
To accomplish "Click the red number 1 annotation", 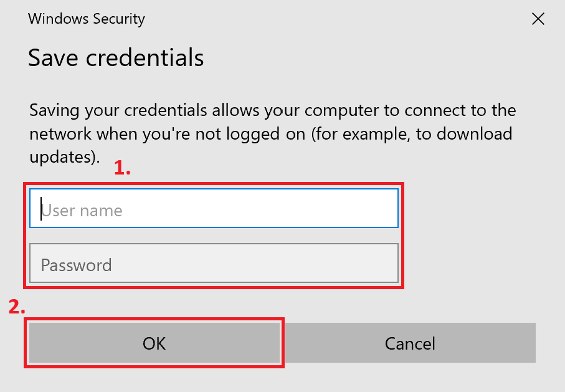I will point(122,168).
